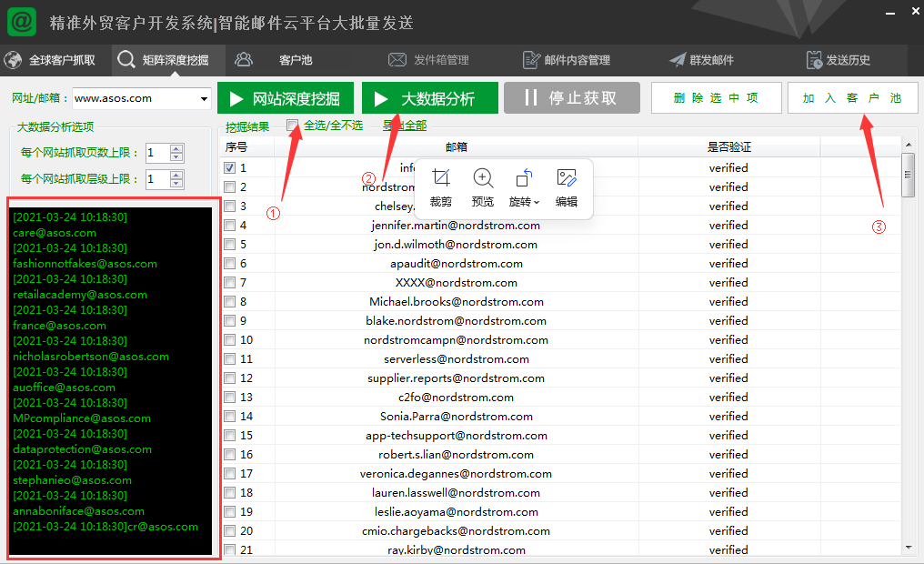Sort by the 邮箱 column header
The height and width of the screenshot is (564, 924).
[457, 147]
